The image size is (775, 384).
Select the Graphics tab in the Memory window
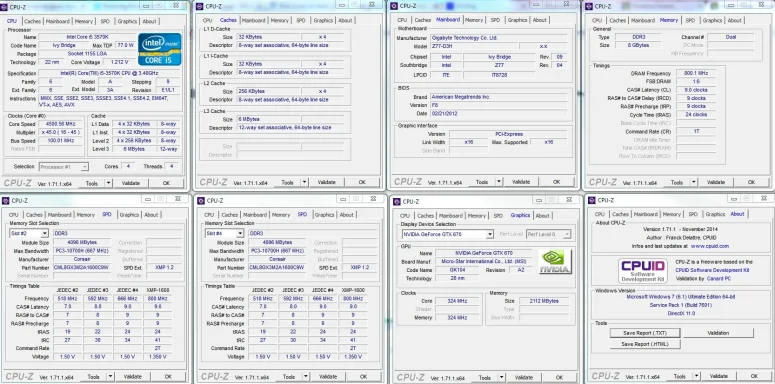(712, 20)
